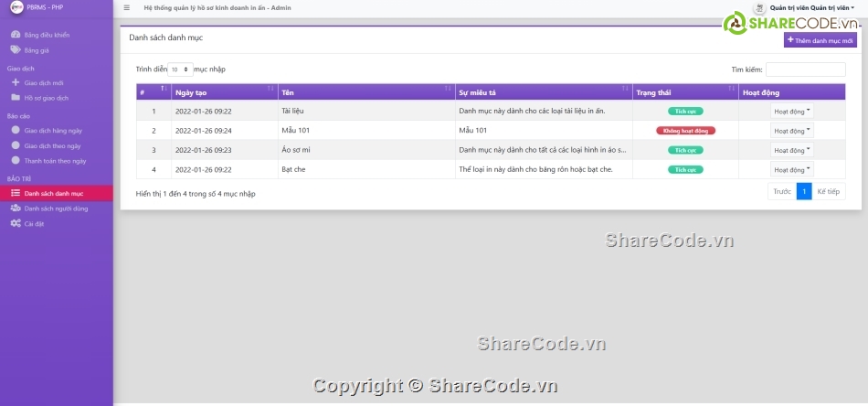Open Hoạt động dropdown for Bạt che row
Image resolution: width=868 pixels, height=406 pixels.
pyautogui.click(x=791, y=169)
